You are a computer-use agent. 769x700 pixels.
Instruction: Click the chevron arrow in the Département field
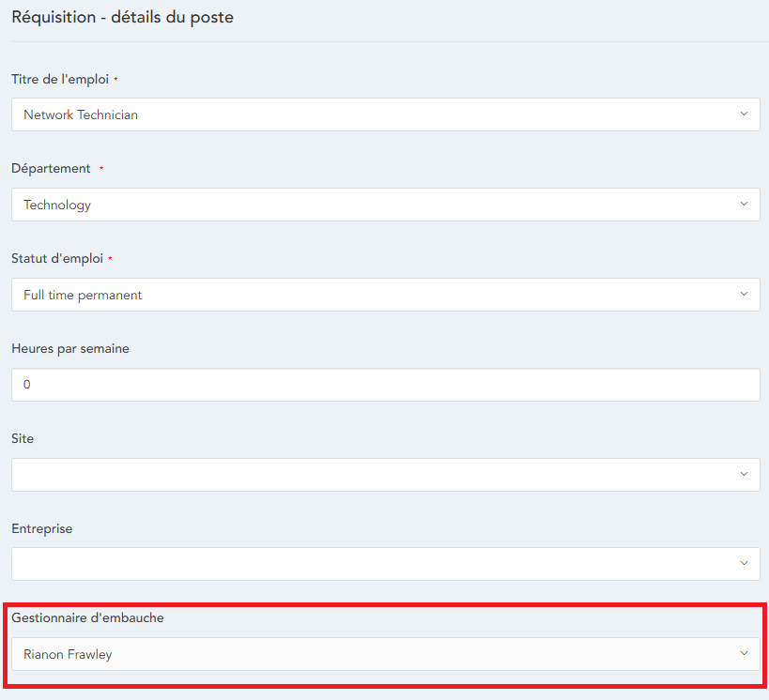pyautogui.click(x=744, y=205)
